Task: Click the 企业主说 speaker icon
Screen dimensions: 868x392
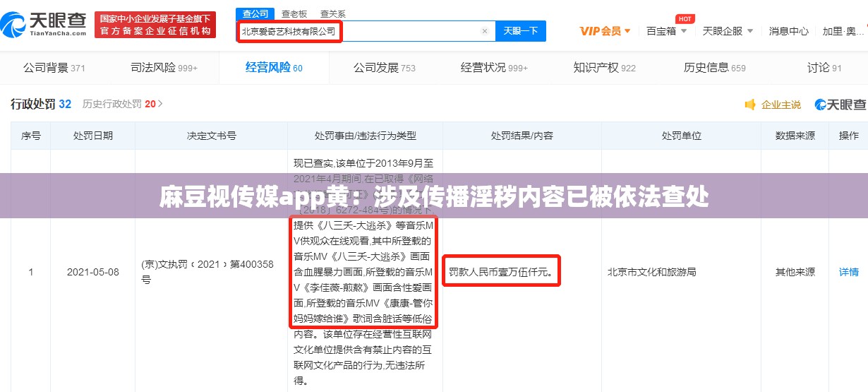Action: (x=750, y=105)
